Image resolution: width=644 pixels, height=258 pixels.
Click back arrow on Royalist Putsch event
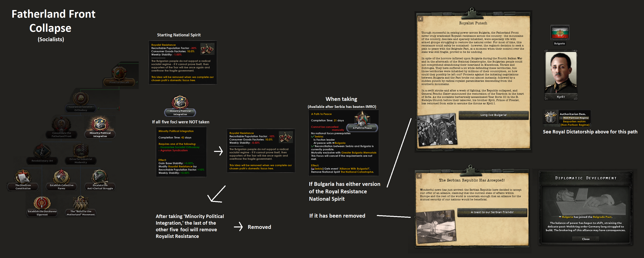420,19
